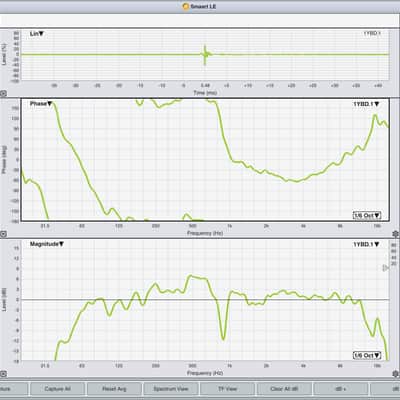Click the Frequency (Hz) label under Phase graph
Screen dimensions: 400x400
(x=205, y=233)
